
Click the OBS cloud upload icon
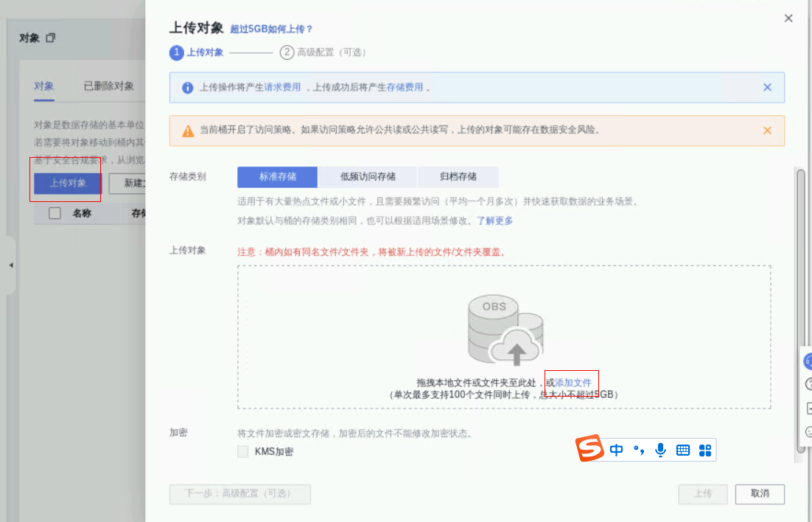(505, 332)
